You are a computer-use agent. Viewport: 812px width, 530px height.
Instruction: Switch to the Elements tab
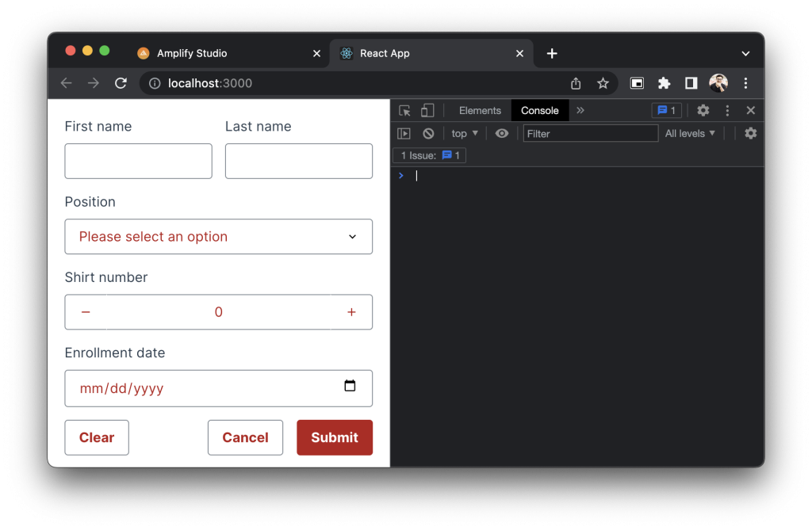tap(478, 110)
